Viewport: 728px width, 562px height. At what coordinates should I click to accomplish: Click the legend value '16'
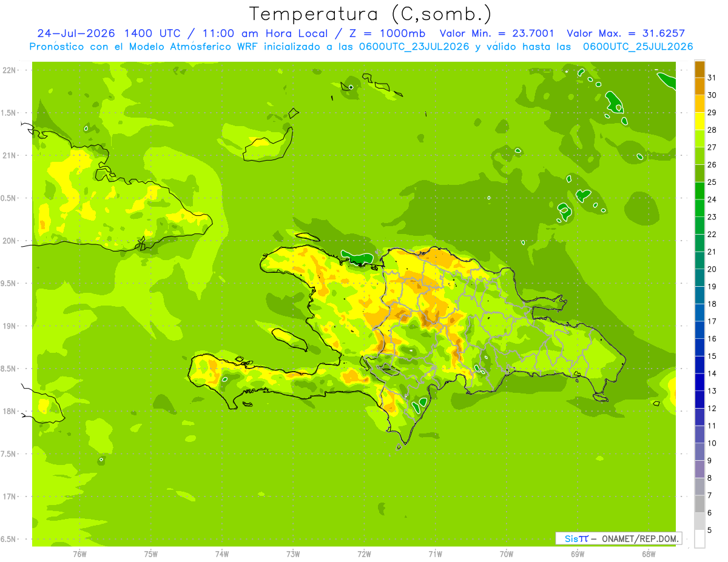[x=712, y=339]
